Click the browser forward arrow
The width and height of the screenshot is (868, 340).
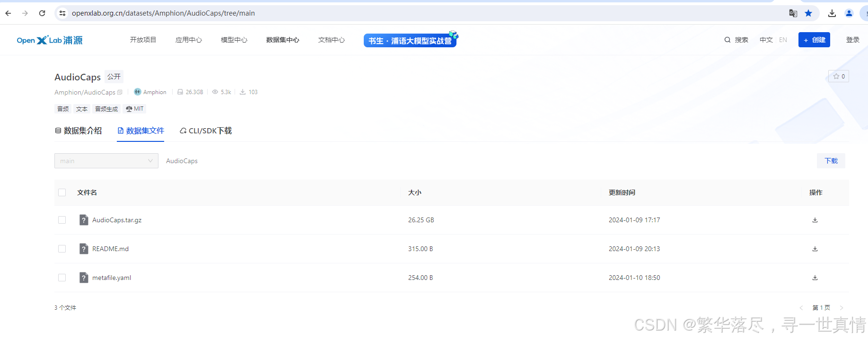[x=25, y=13]
